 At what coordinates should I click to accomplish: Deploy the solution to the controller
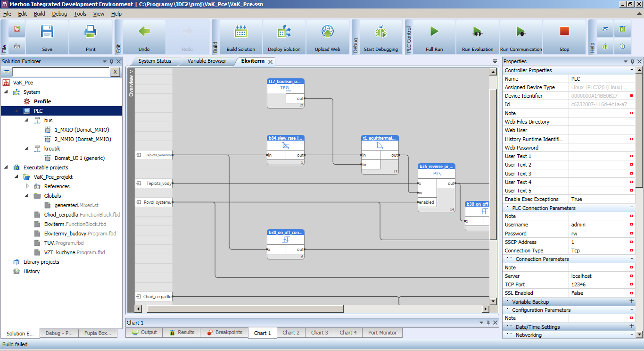(284, 37)
